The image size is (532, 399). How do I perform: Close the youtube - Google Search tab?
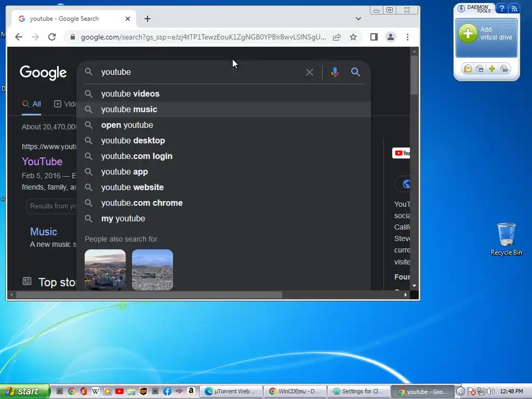pyautogui.click(x=128, y=19)
